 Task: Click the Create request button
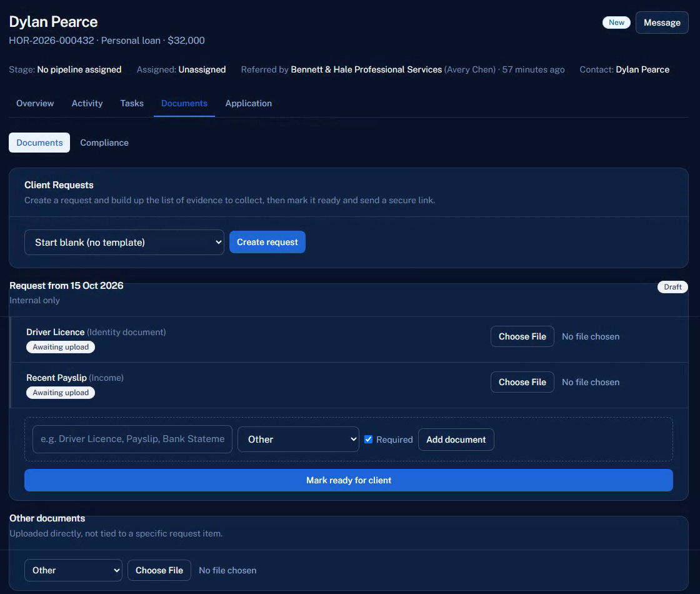[267, 242]
